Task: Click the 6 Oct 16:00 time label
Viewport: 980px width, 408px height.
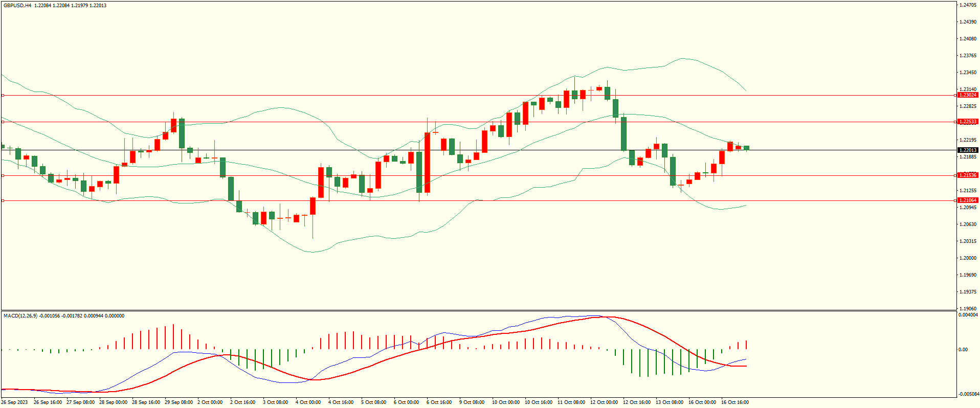Action: [x=439, y=402]
